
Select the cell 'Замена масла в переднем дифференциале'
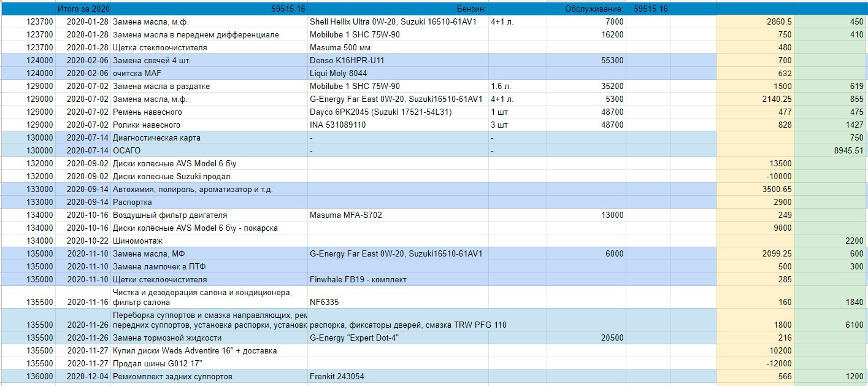click(209, 35)
